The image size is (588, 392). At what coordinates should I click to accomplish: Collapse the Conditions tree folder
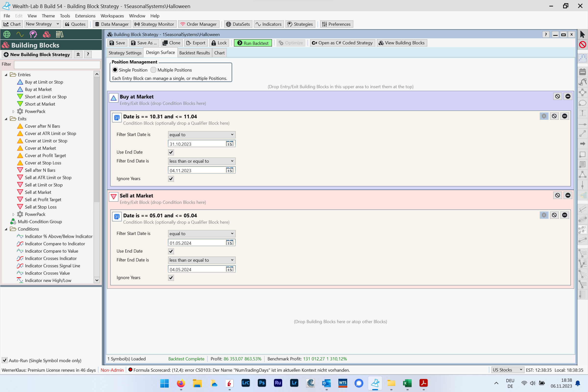6,229
